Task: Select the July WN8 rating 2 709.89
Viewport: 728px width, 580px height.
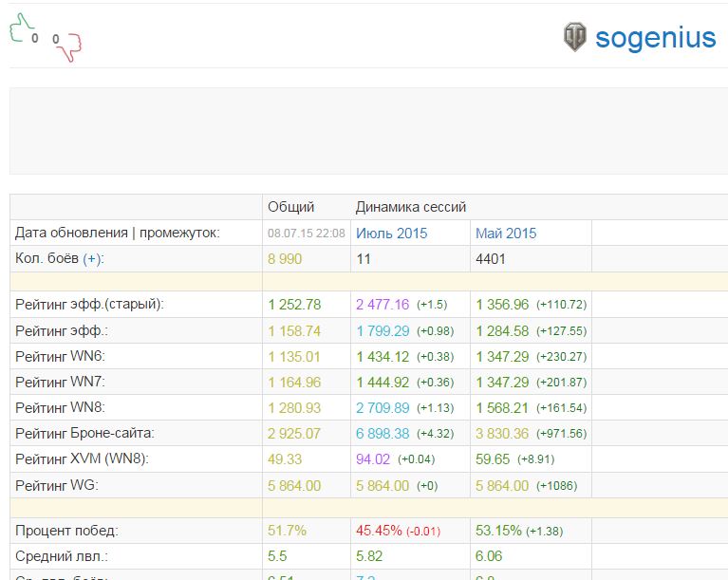Action: click(383, 408)
